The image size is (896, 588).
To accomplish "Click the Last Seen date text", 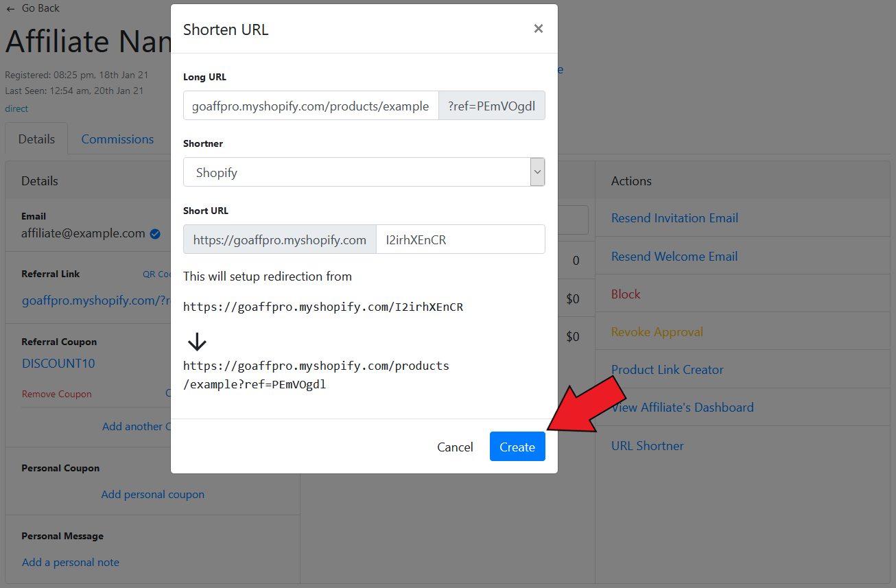I will [74, 91].
